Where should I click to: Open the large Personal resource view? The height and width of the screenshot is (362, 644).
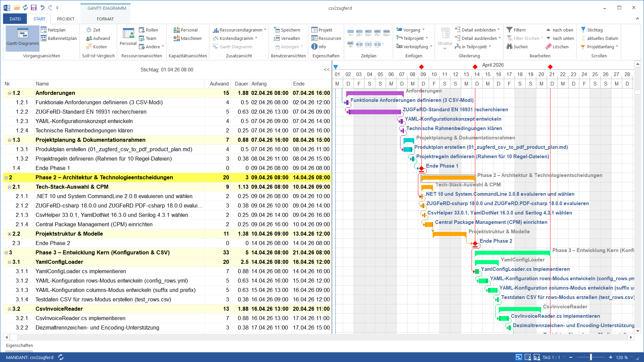(128, 37)
